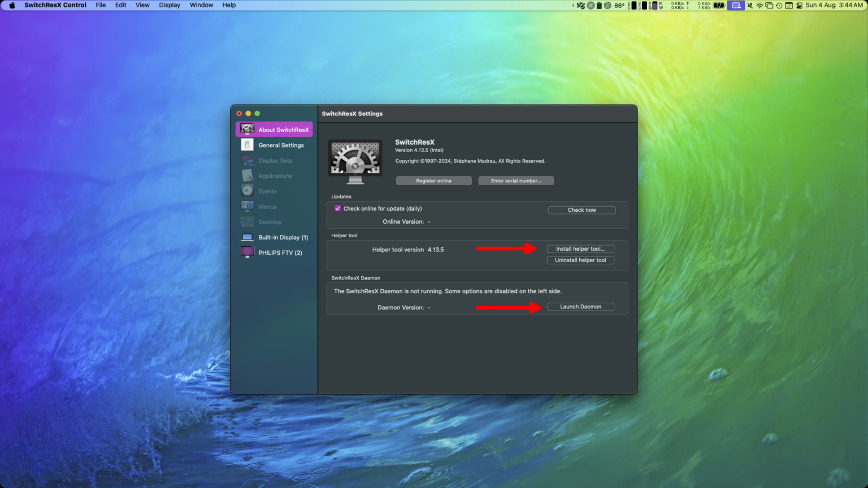This screenshot has width=868, height=488.
Task: Disable the daily online update check
Action: tap(337, 208)
